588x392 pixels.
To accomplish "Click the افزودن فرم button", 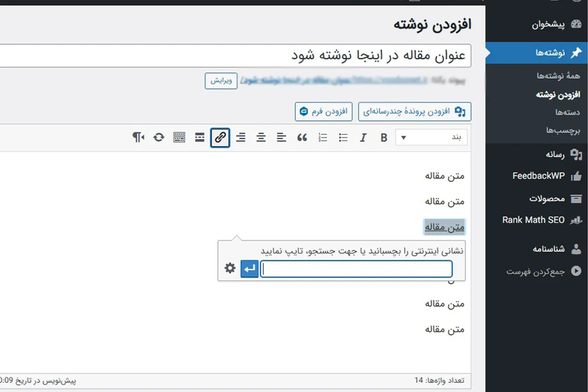I will pyautogui.click(x=323, y=112).
